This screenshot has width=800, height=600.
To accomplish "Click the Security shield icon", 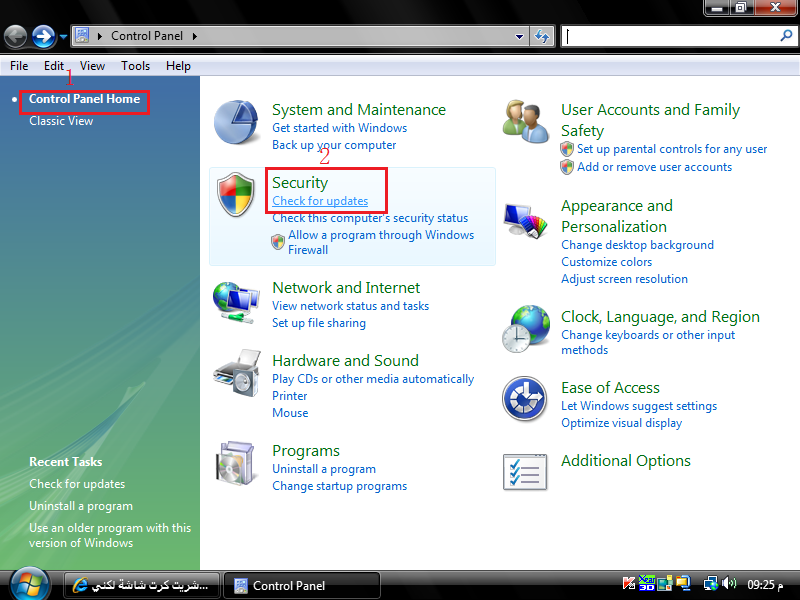I will pyautogui.click(x=236, y=194).
